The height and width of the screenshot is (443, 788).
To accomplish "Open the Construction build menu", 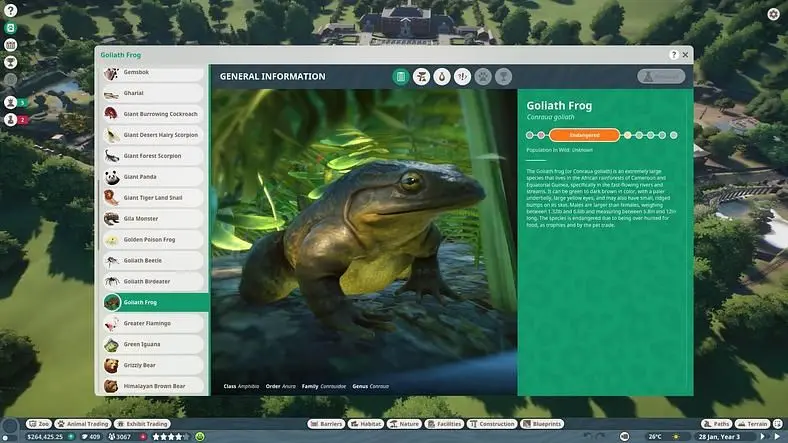I will pos(492,424).
